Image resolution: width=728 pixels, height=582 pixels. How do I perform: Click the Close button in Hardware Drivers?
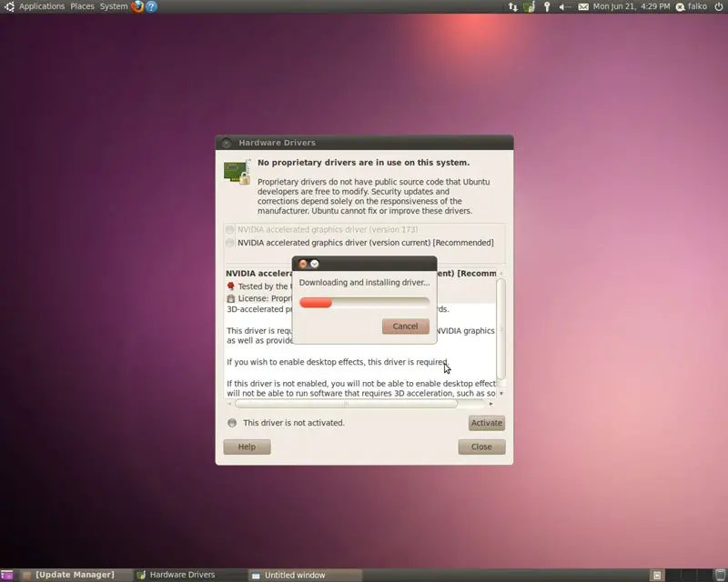coord(481,447)
